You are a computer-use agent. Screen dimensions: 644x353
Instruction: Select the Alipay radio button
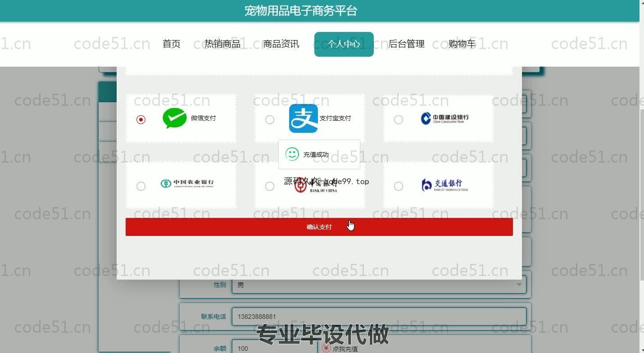270,119
